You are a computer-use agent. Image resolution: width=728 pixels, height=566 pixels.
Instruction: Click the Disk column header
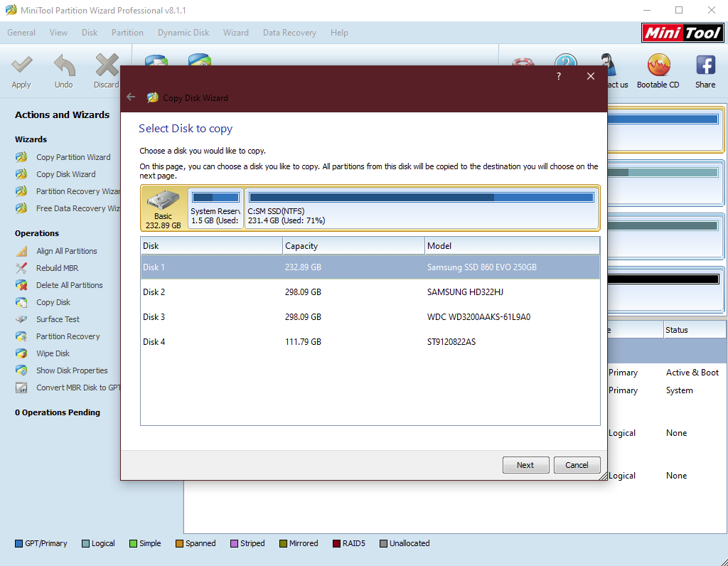pyautogui.click(x=212, y=245)
